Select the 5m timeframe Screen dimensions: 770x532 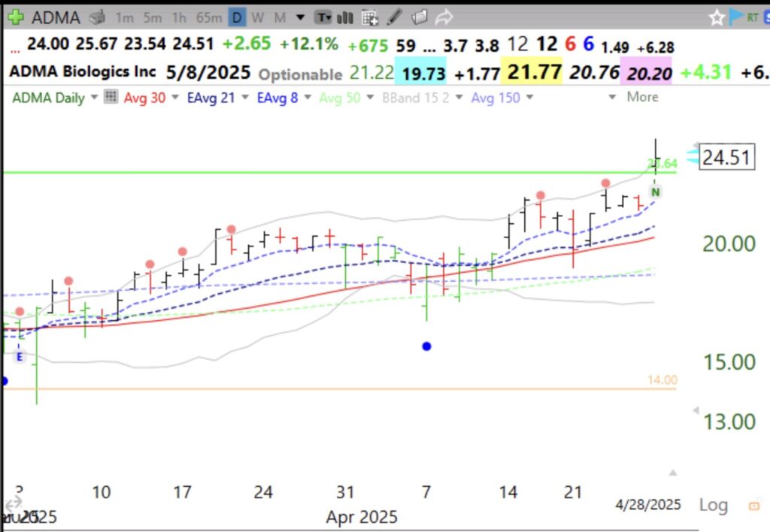pos(152,18)
